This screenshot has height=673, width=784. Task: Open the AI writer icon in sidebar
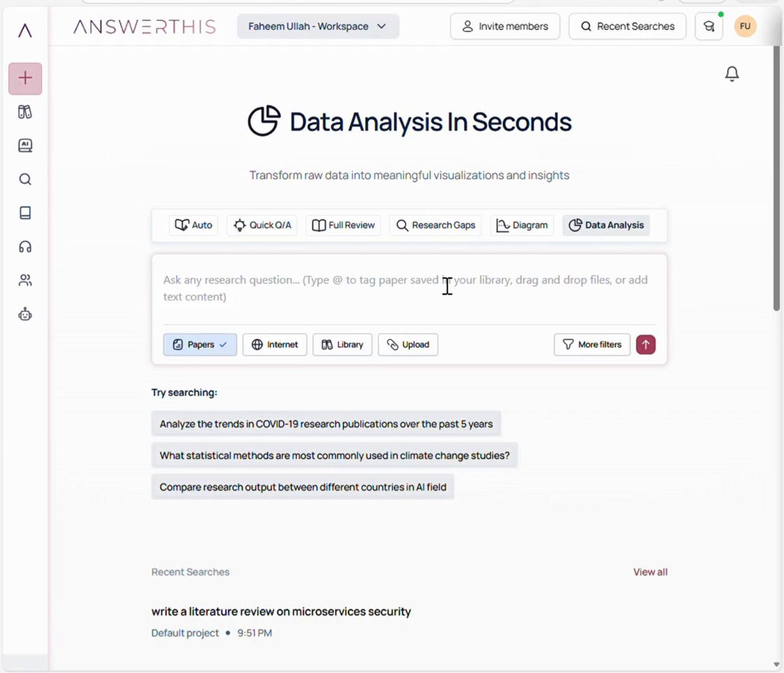coord(25,146)
